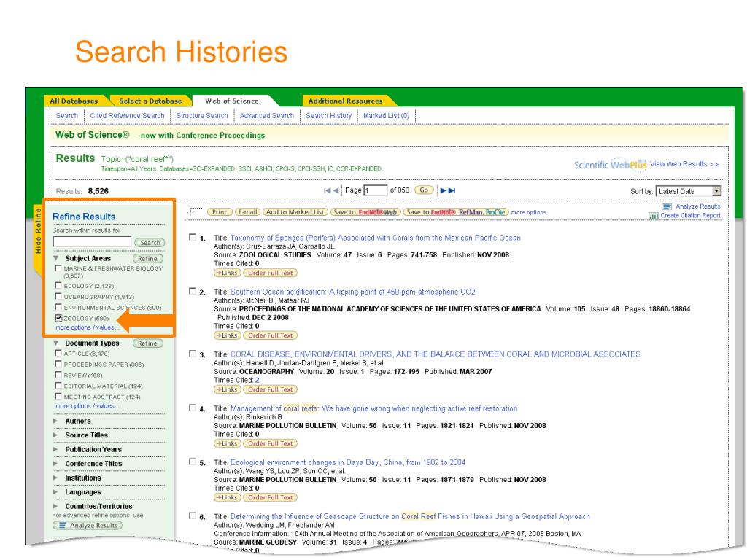The width and height of the screenshot is (747, 560).
Task: Go to previous page arrow icon
Action: (336, 190)
